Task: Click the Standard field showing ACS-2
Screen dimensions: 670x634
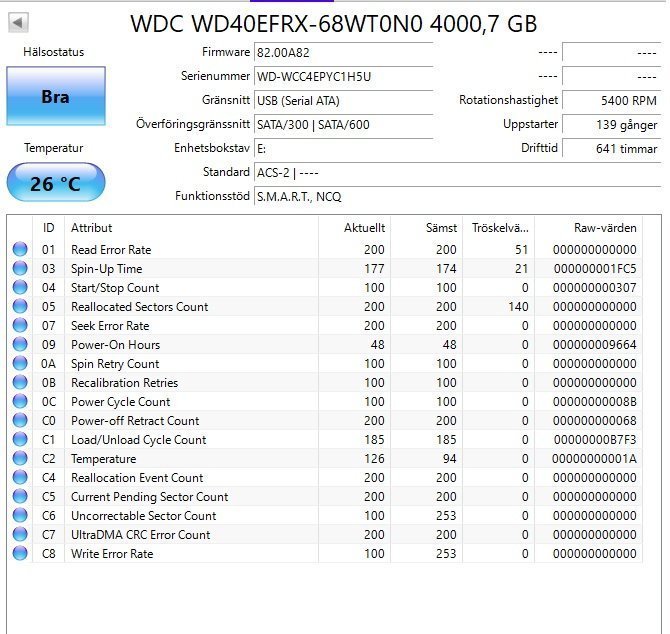Action: (458, 173)
